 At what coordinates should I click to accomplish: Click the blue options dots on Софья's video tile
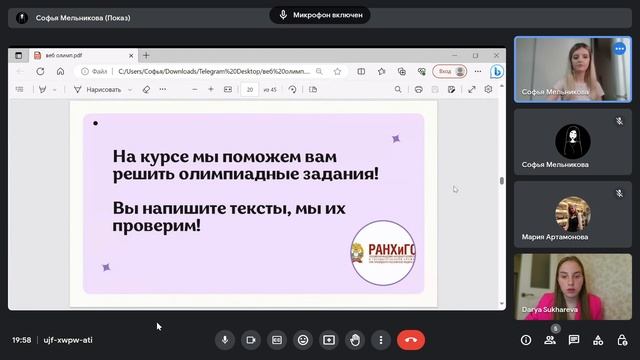620,49
